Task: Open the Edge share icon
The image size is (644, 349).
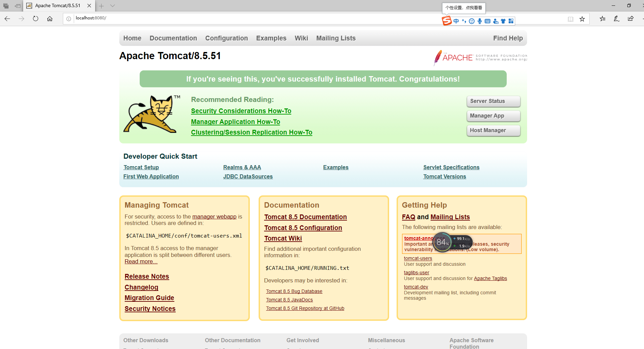Action: tap(630, 19)
